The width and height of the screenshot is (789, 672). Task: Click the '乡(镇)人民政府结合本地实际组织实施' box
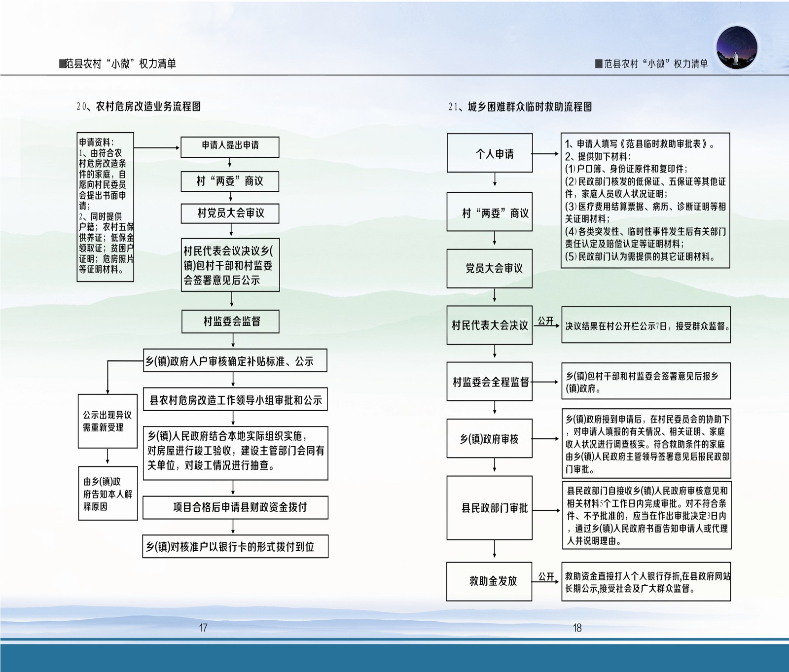coord(236,453)
